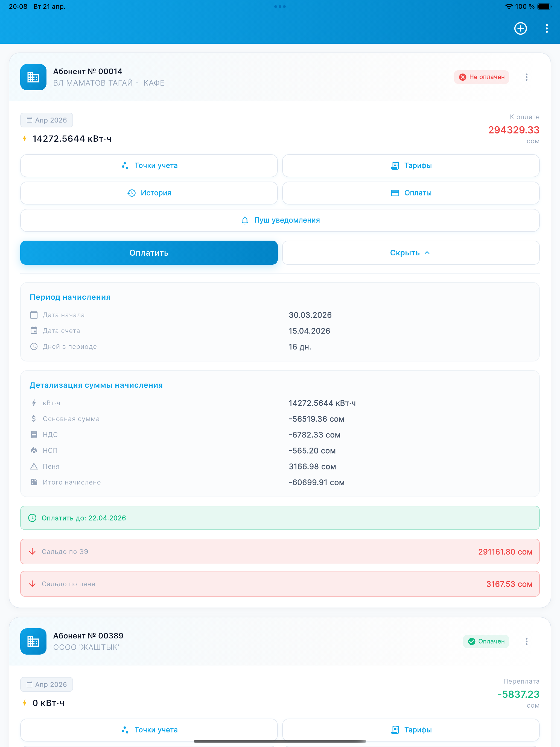This screenshot has height=747, width=560.
Task: Tap the Период начисления heading
Action: pos(70,297)
